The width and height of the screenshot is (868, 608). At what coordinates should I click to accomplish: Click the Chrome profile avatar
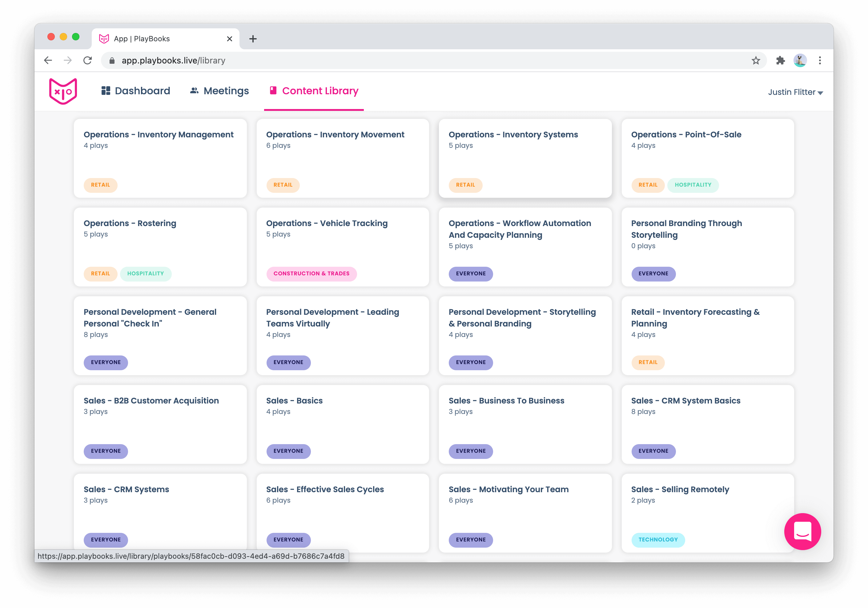click(800, 61)
